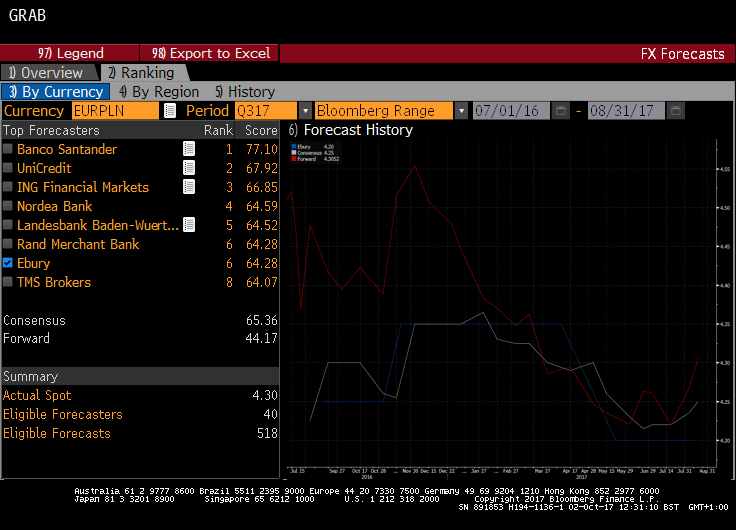
Task: Click the EURPLN currency input field
Action: [x=115, y=111]
